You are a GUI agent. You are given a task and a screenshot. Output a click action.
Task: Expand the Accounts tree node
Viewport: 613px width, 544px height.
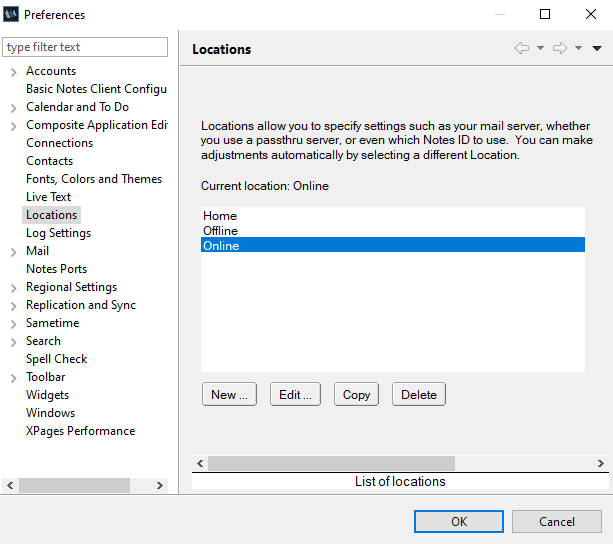click(x=12, y=72)
